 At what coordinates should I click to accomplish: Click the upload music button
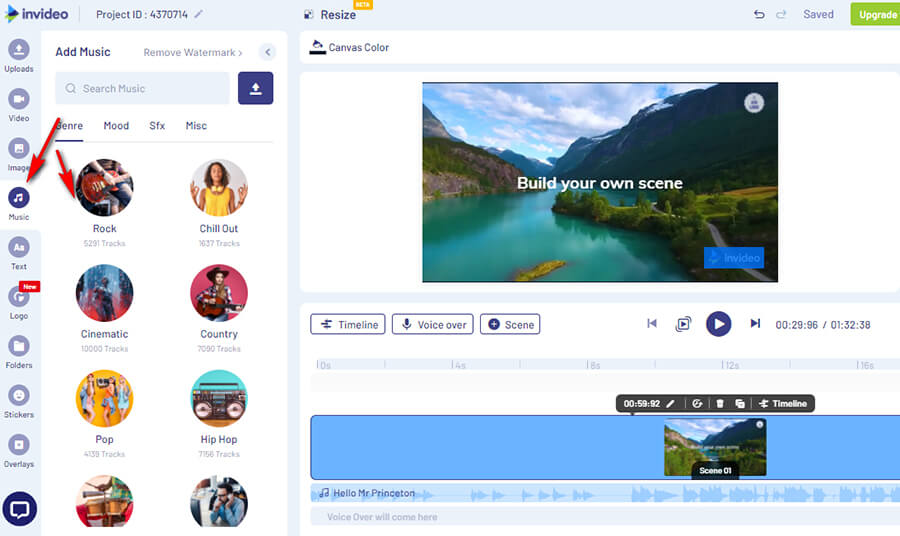pyautogui.click(x=255, y=88)
